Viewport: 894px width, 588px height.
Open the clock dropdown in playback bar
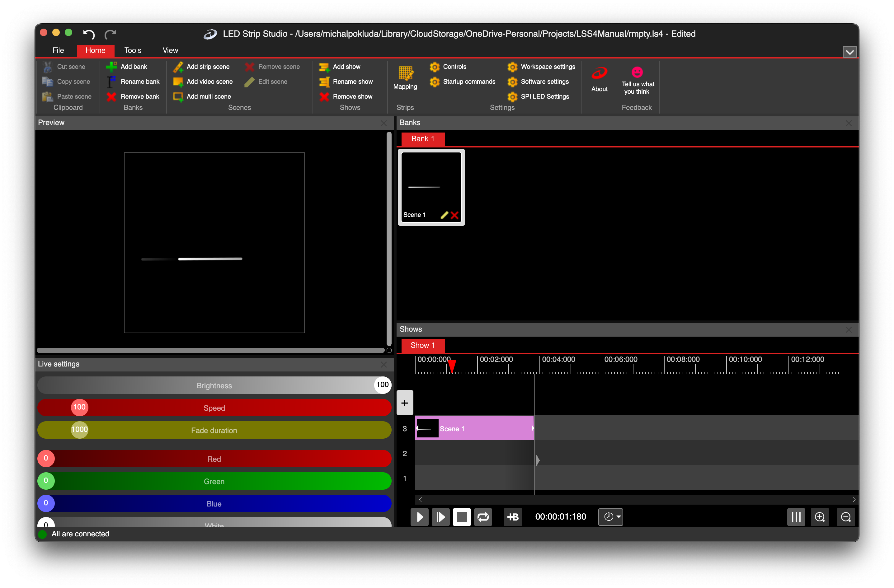(x=611, y=517)
